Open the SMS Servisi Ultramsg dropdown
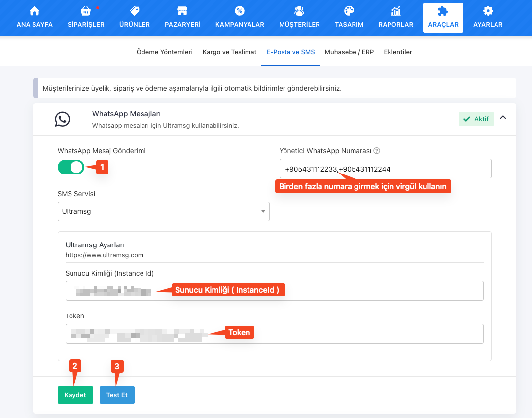The width and height of the screenshot is (532, 418). pos(163,211)
